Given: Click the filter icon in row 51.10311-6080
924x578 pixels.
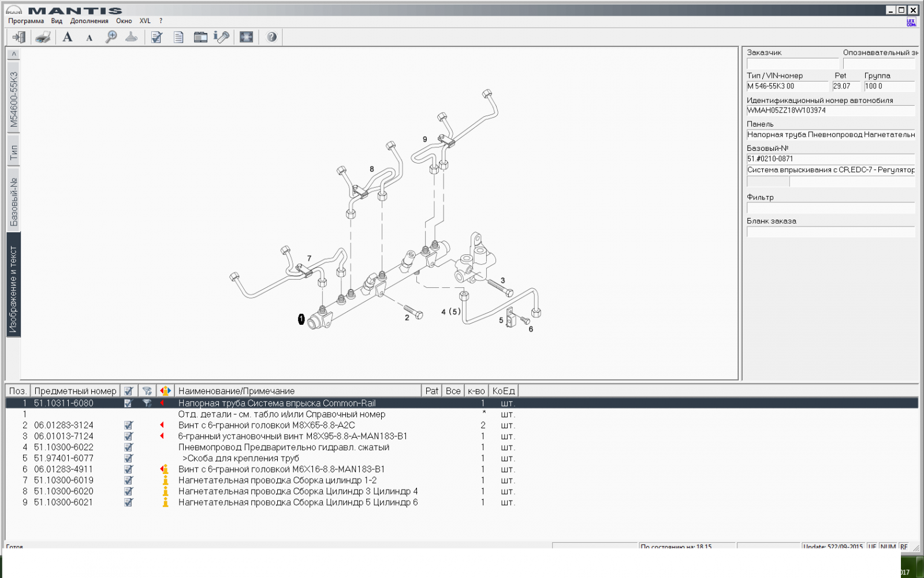Looking at the screenshot, I should [147, 403].
